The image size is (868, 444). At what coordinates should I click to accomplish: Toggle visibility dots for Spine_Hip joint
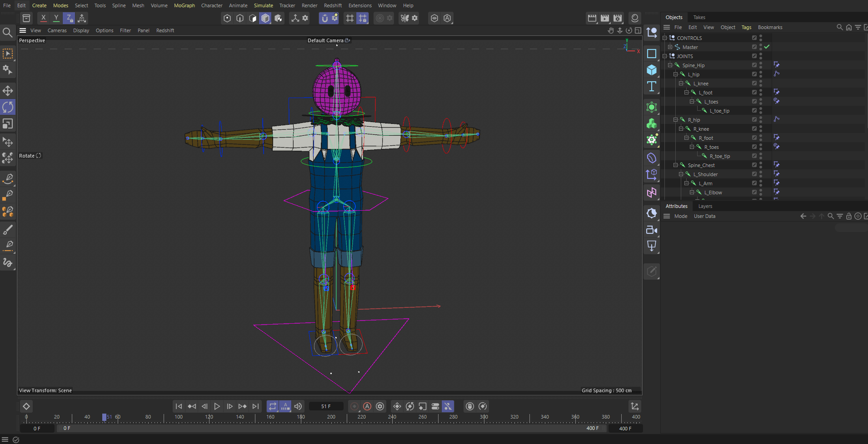pyautogui.click(x=761, y=65)
